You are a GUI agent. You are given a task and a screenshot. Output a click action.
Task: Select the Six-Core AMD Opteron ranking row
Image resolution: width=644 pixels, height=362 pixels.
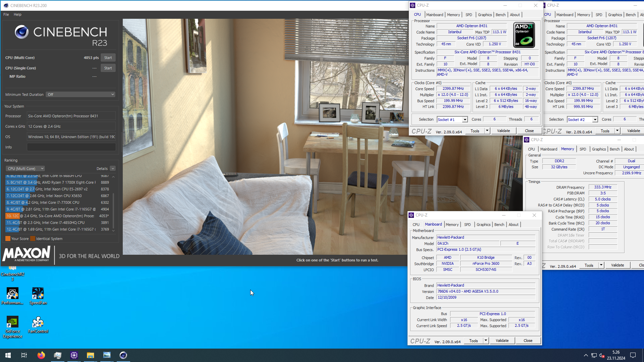coord(58,216)
